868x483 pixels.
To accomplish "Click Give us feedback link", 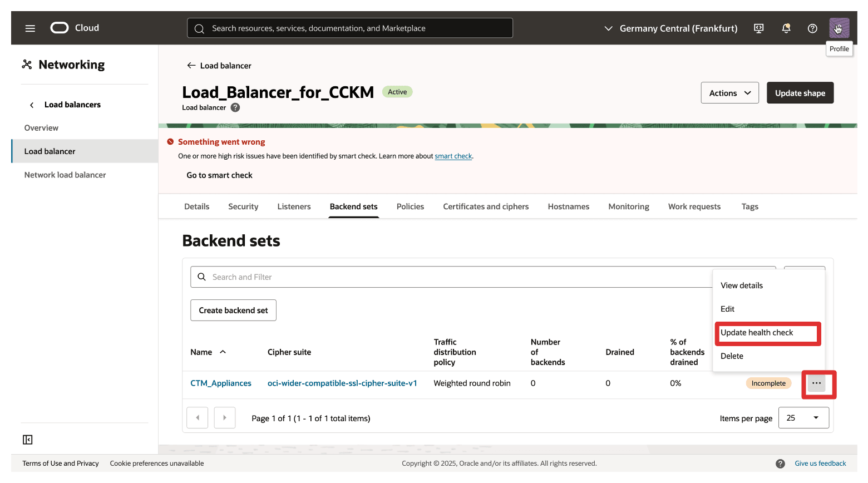I will (820, 464).
